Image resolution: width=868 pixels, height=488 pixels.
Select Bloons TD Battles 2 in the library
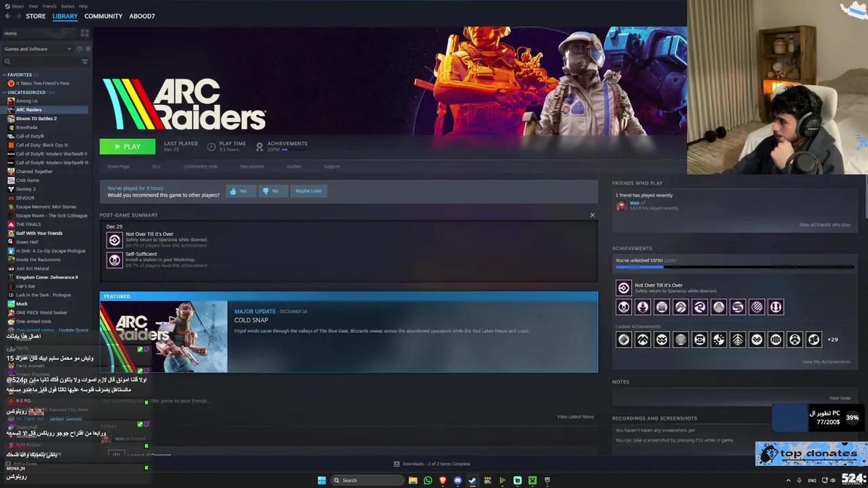(36, 119)
